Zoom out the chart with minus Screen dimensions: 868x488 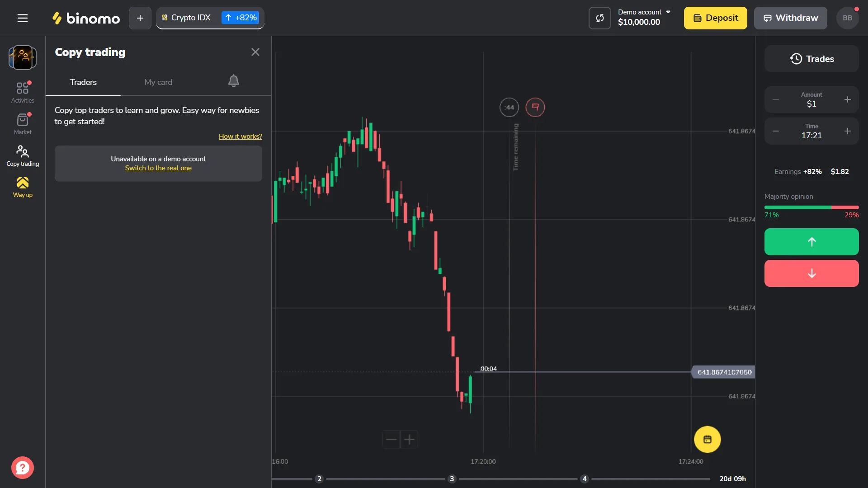(x=392, y=439)
